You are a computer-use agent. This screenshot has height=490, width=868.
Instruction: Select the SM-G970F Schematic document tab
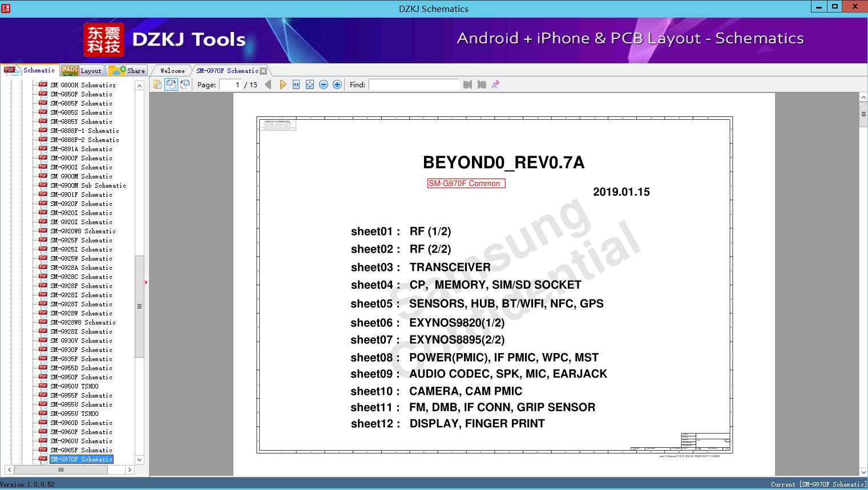(227, 71)
